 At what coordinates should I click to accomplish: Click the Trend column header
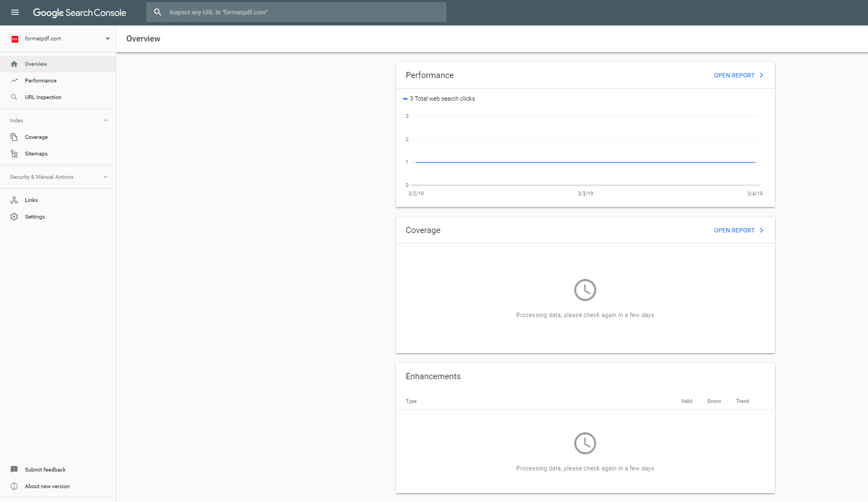[743, 401]
